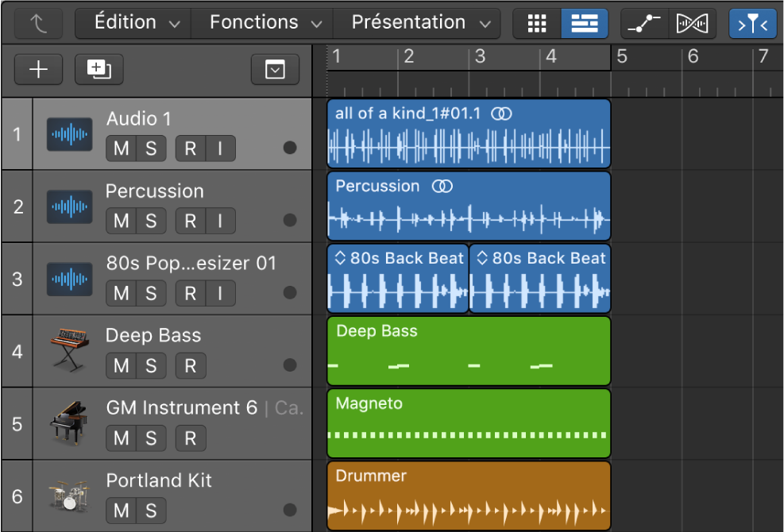
Task: Open global tracks dropdown button
Action: (x=275, y=69)
